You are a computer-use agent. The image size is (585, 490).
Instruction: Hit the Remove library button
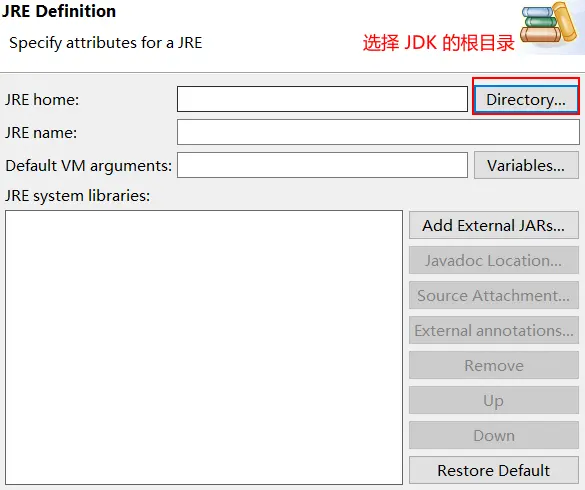(x=494, y=365)
